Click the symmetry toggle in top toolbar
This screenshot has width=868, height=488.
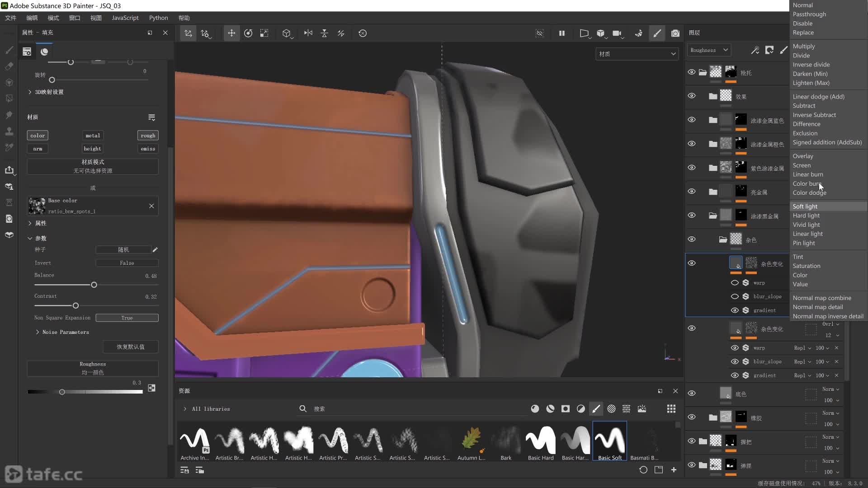point(308,33)
